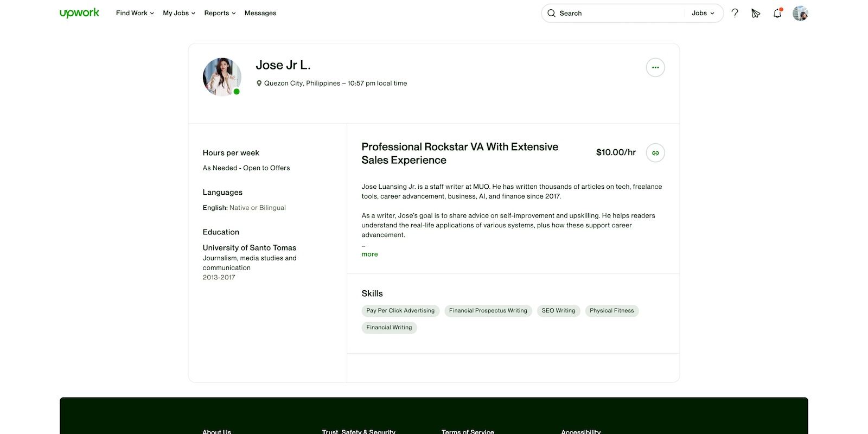
Task: Open the Terms of Service link
Action: (467, 431)
